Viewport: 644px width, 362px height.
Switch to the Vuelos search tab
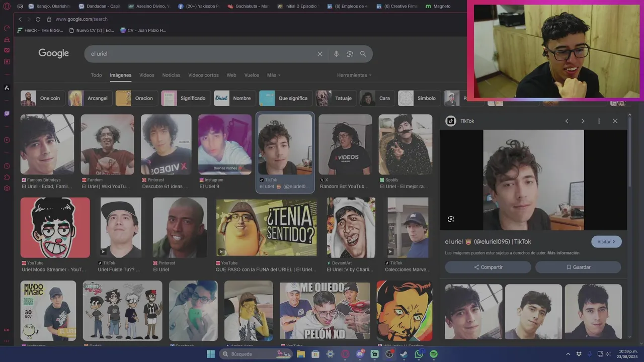pyautogui.click(x=252, y=75)
